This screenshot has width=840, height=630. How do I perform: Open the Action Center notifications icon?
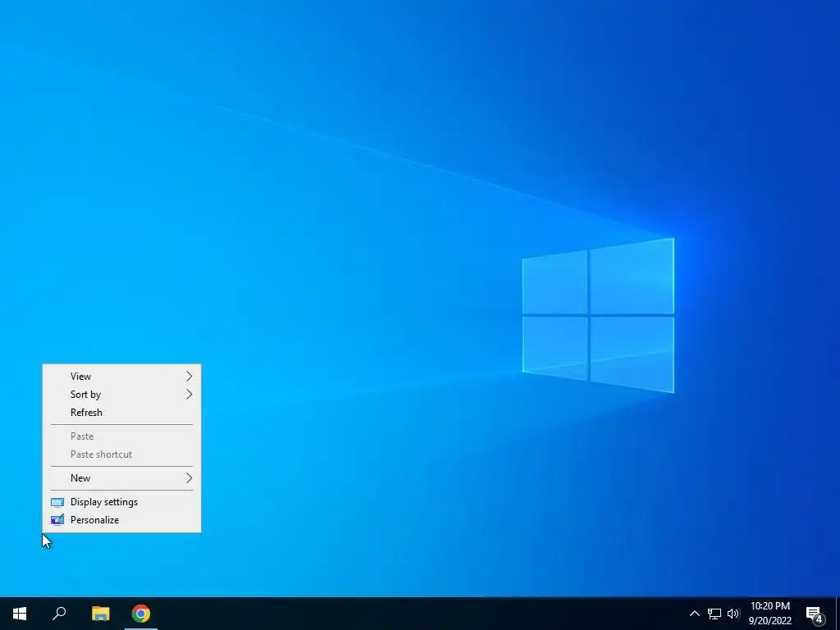tap(815, 614)
